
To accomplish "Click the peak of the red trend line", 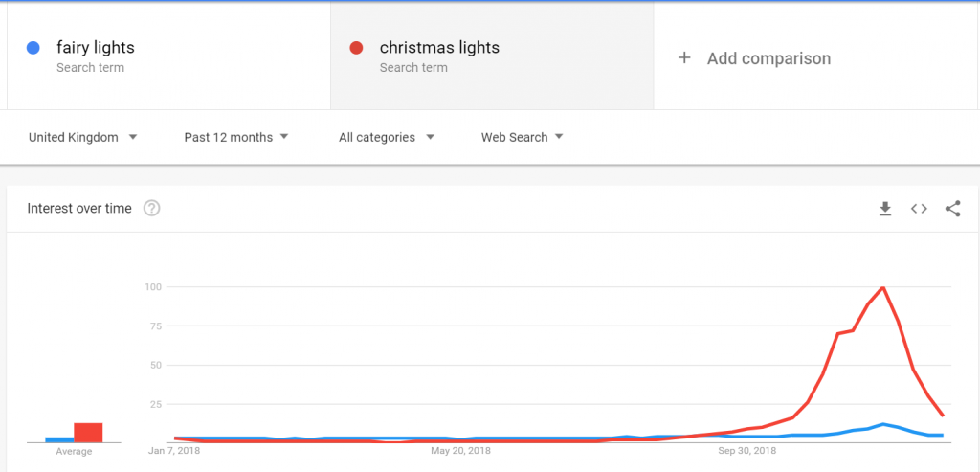I will [882, 287].
